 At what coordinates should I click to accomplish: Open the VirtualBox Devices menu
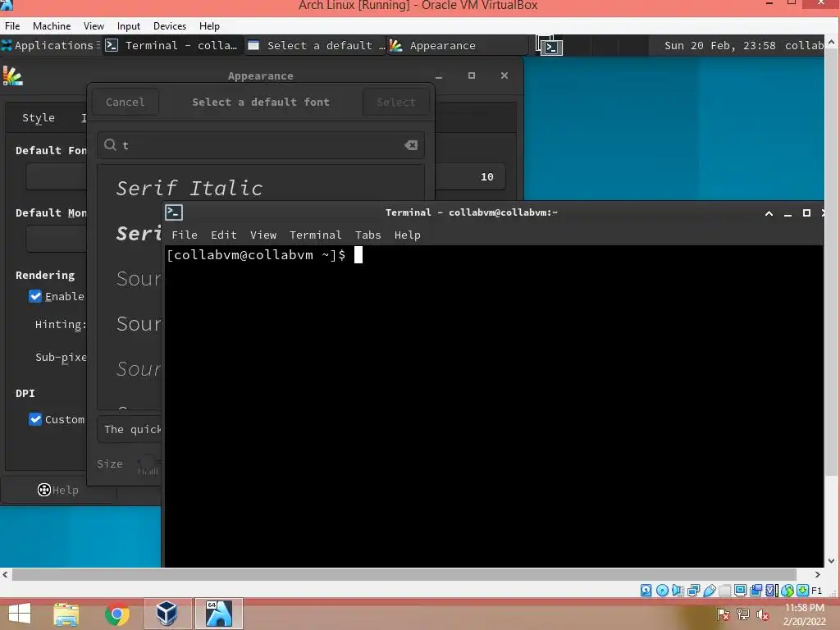(x=170, y=25)
